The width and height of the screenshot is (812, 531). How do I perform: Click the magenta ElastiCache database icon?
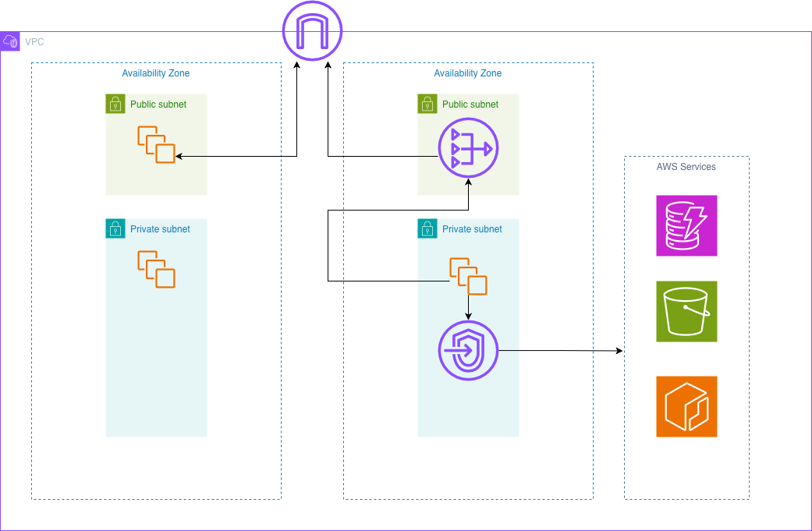click(x=686, y=225)
